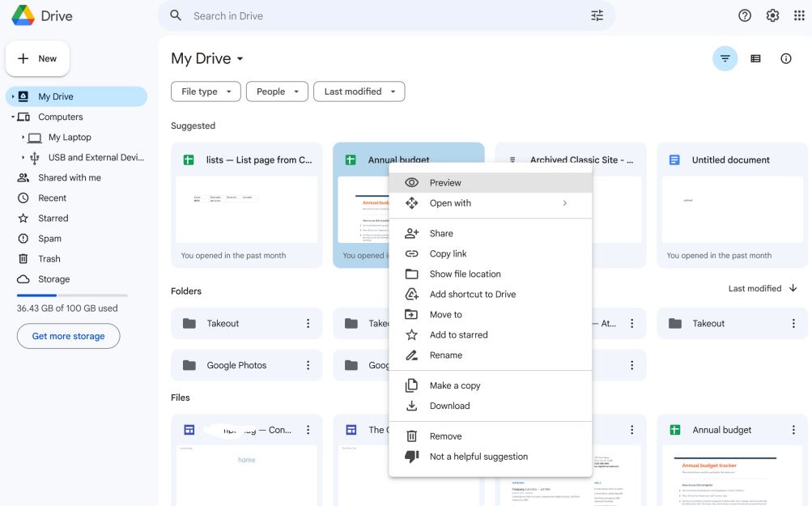Select Download in the context menu

pyautogui.click(x=491, y=406)
